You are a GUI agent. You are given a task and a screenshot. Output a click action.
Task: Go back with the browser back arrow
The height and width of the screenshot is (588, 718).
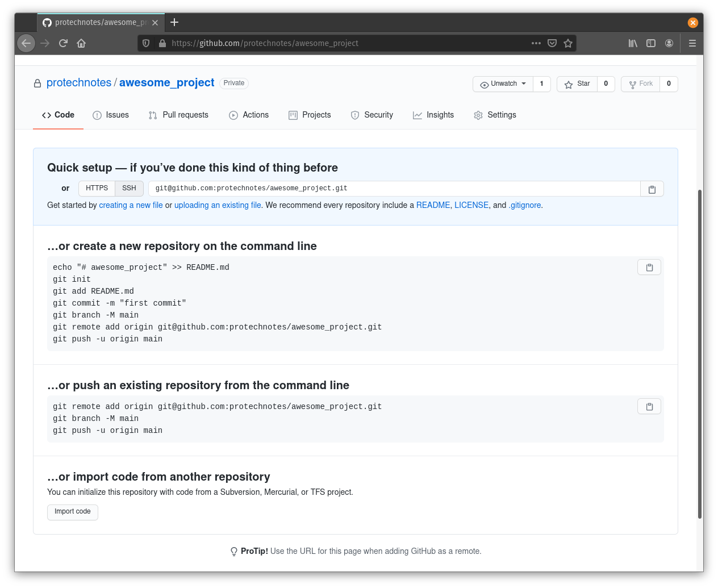coord(26,43)
